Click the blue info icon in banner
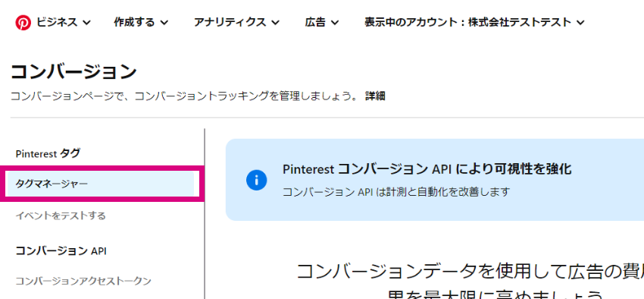Viewport: 644px width, 299px height. [x=257, y=180]
